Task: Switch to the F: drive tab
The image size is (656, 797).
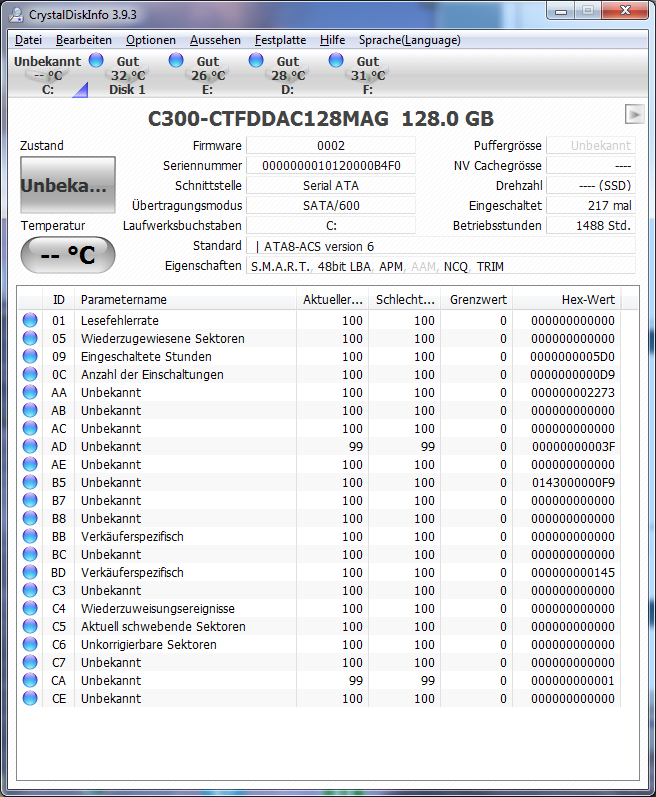Action: click(368, 75)
